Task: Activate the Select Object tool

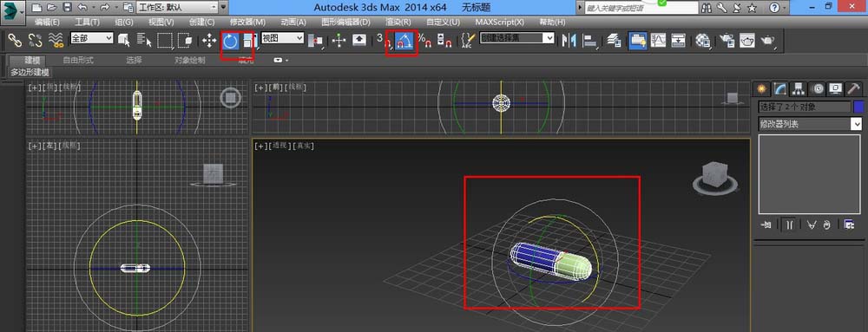Action: pos(124,41)
